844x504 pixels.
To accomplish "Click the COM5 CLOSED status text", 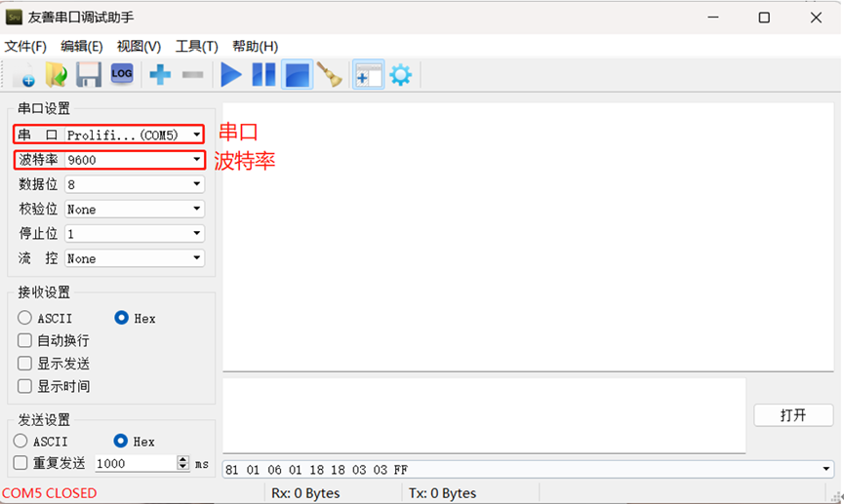I will (50, 492).
